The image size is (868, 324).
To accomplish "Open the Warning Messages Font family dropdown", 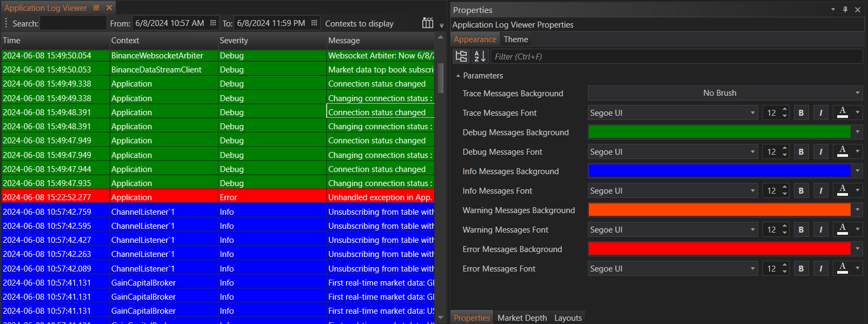I will 752,230.
